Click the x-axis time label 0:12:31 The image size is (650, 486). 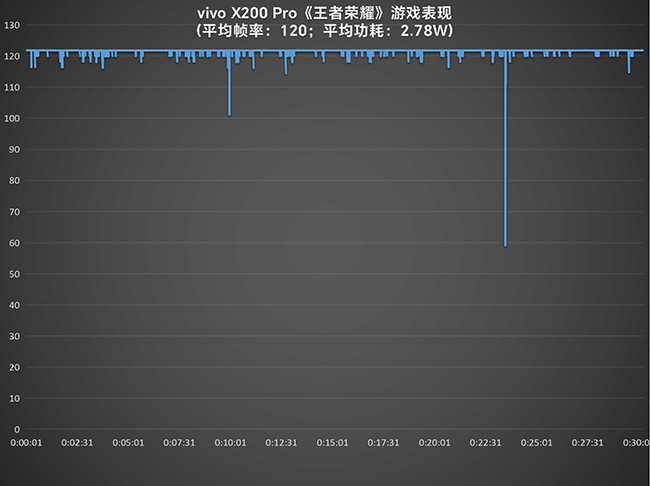point(281,443)
